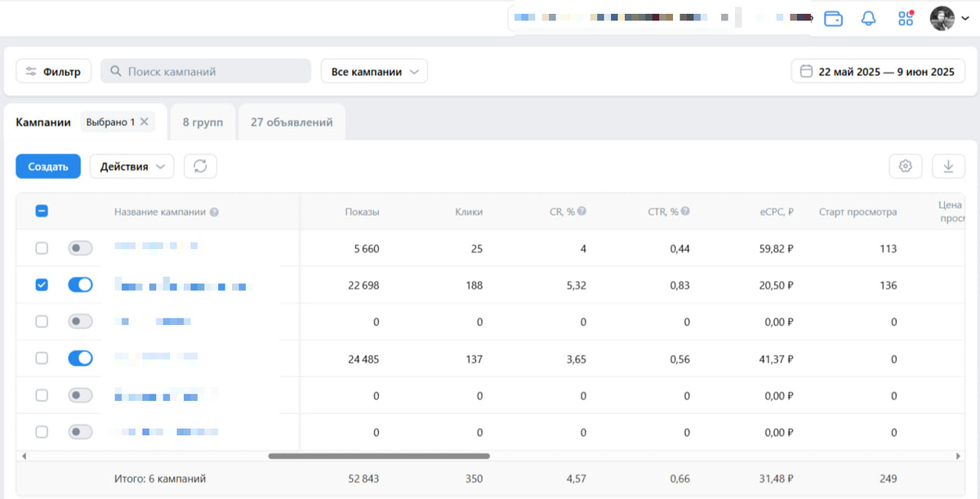Refresh the campaigns table
This screenshot has height=499, width=980.
point(200,166)
